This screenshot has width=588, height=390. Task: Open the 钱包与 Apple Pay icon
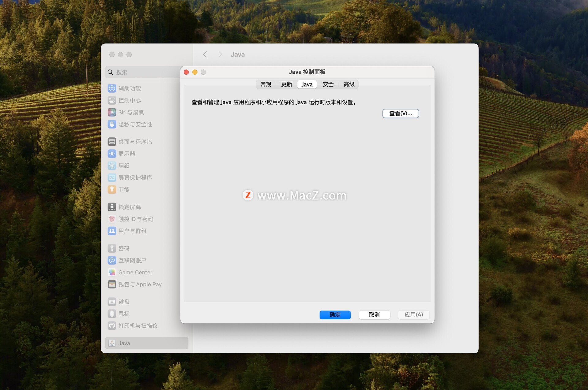click(x=112, y=284)
